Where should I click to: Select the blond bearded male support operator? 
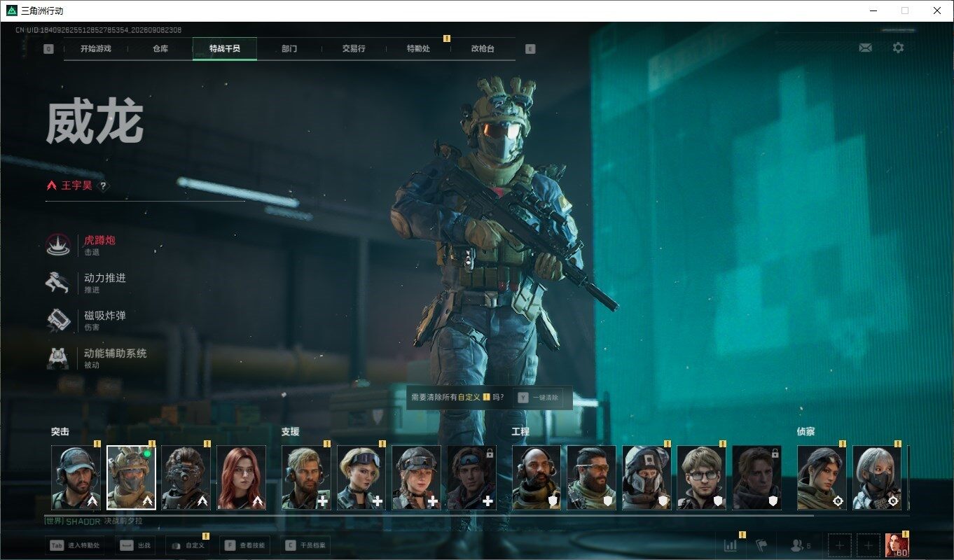point(306,477)
